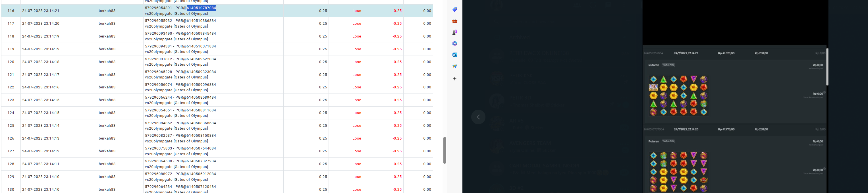Click the bet table's vertical scrollbar thumb

click(445, 150)
